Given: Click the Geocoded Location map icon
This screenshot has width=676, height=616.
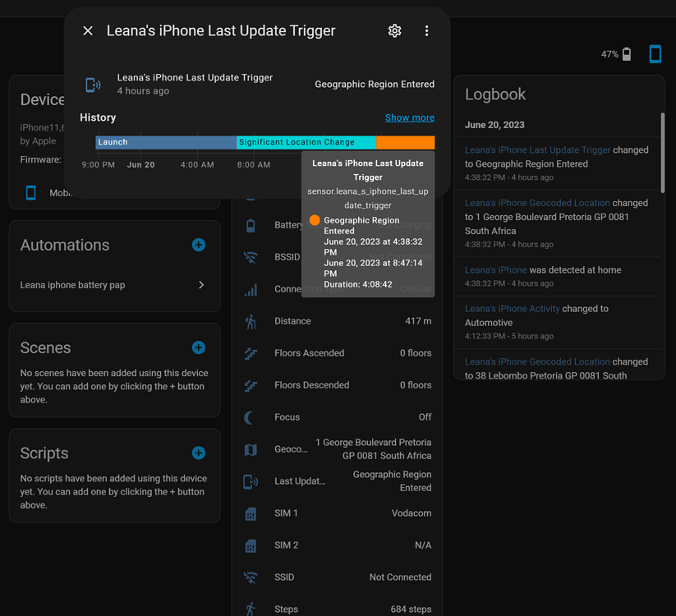Looking at the screenshot, I should (251, 449).
